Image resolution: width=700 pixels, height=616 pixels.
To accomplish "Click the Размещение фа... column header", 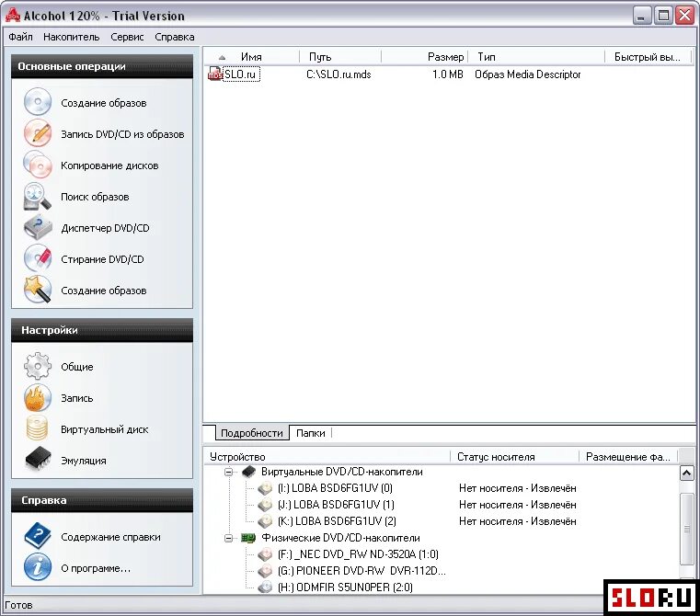I will click(628, 457).
